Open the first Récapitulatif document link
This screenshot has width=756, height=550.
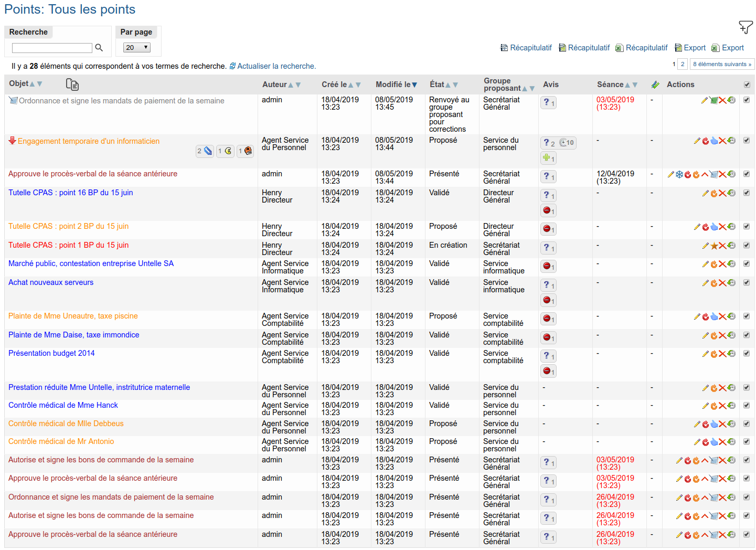(x=526, y=48)
